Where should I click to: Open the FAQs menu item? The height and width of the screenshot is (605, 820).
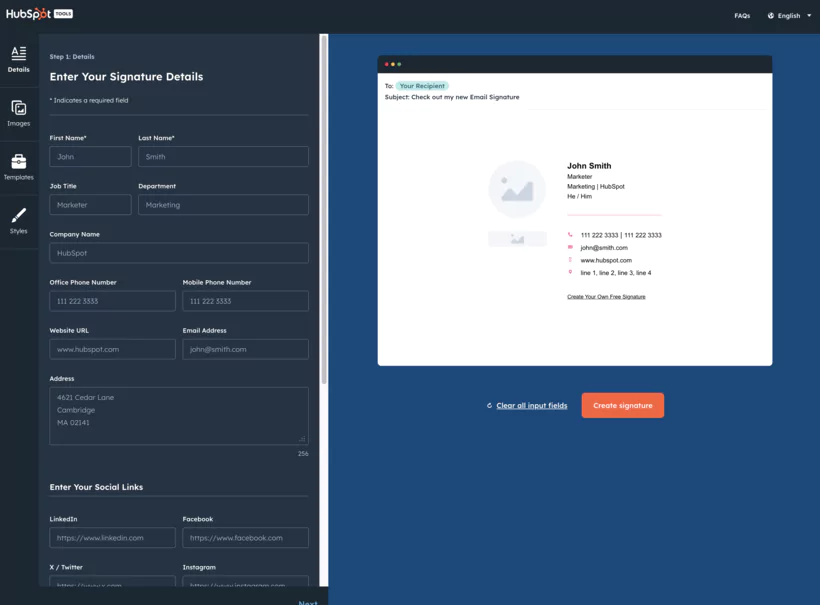[741, 15]
